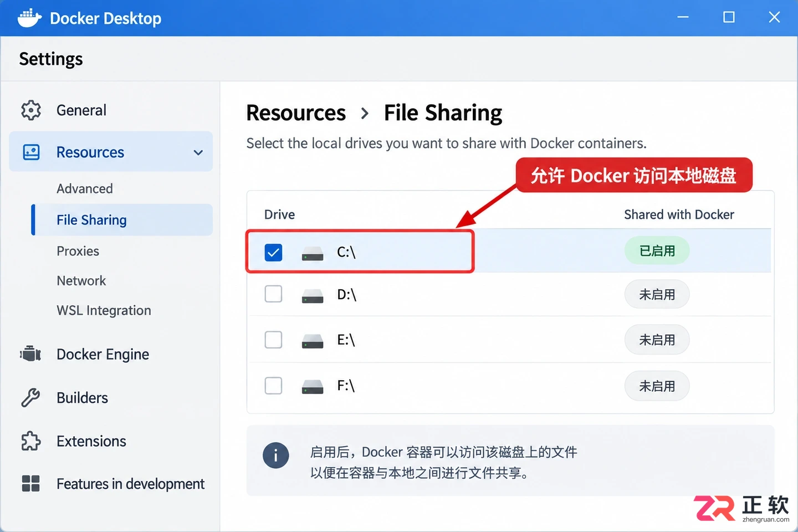The width and height of the screenshot is (798, 532).
Task: Click the Resources panel icon
Action: (x=31, y=152)
